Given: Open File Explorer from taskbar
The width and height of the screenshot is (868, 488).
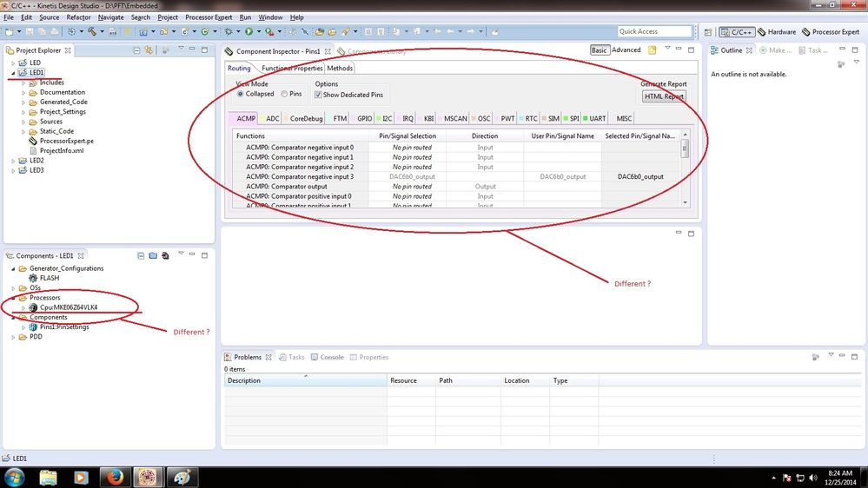Looking at the screenshot, I should [x=48, y=477].
